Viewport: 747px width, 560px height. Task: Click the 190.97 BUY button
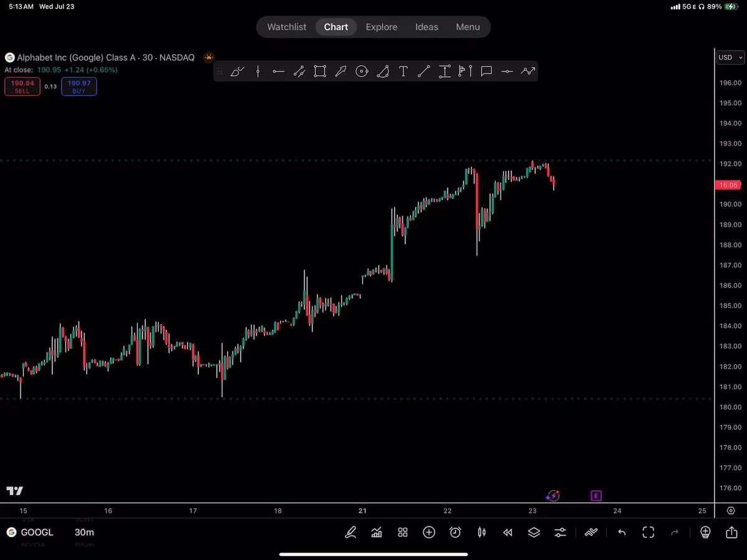[x=79, y=86]
